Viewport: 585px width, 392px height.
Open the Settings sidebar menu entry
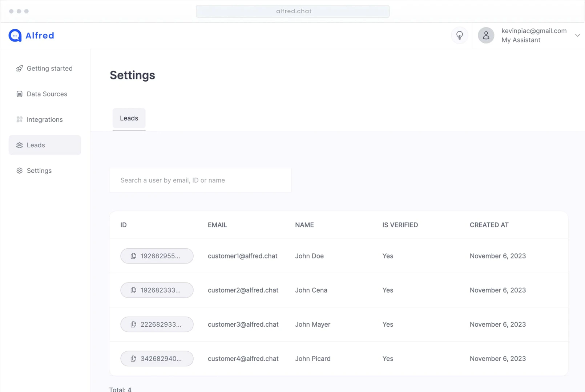point(39,171)
